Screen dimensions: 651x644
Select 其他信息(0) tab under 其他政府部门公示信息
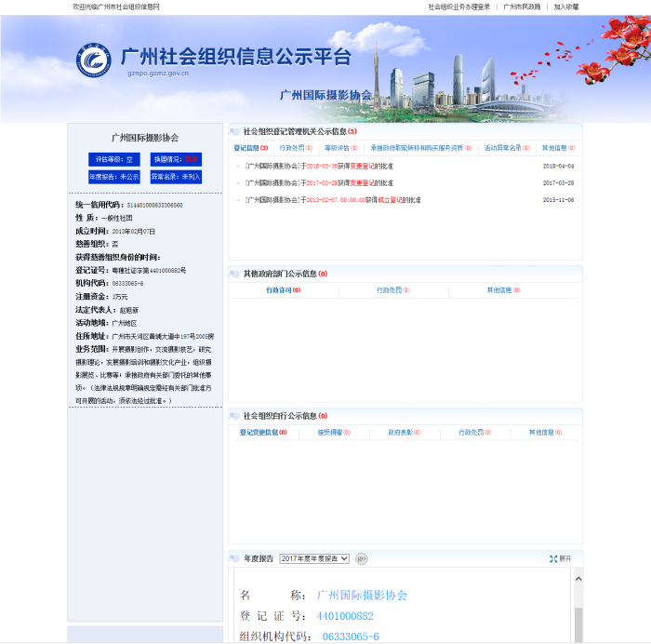coord(504,290)
